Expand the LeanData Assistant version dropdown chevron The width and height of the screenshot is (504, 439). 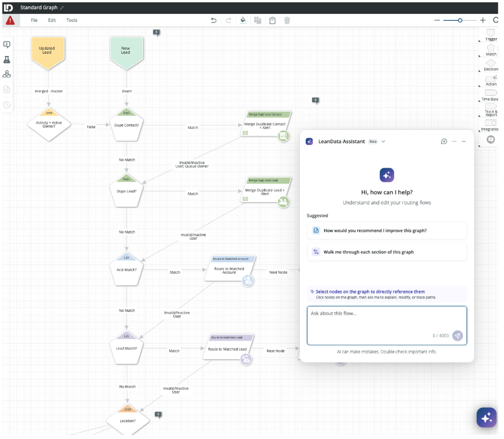383,142
